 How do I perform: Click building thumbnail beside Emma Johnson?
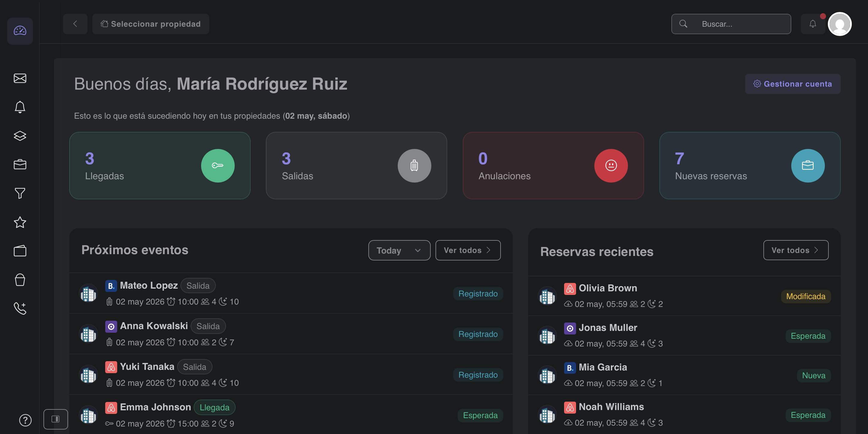pyautogui.click(x=88, y=415)
